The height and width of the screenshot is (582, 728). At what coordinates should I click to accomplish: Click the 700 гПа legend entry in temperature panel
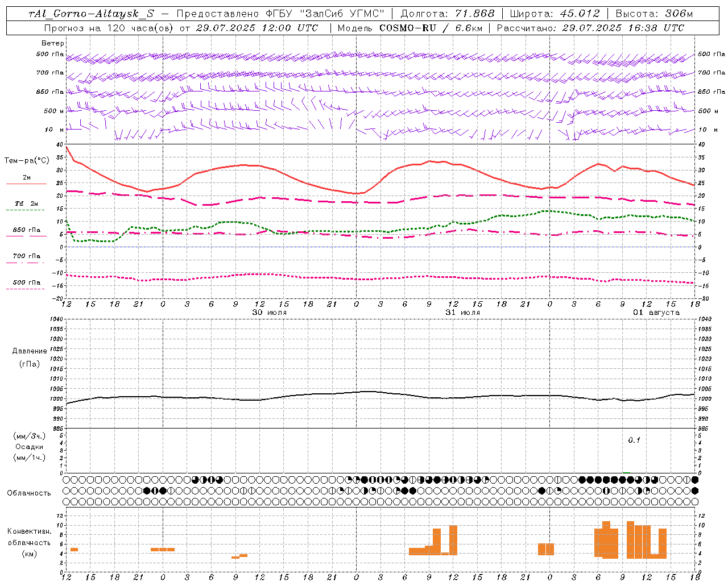(26, 256)
